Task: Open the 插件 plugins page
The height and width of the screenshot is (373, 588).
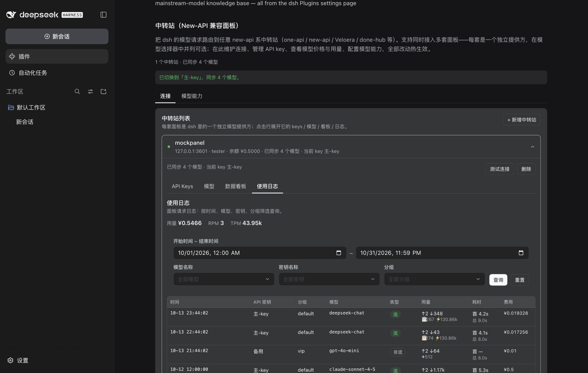Action: click(x=57, y=56)
